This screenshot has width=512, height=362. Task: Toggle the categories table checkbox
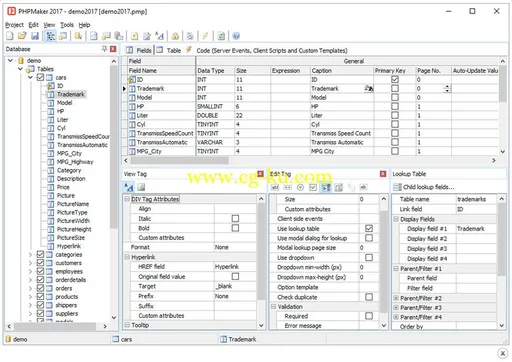[40, 254]
